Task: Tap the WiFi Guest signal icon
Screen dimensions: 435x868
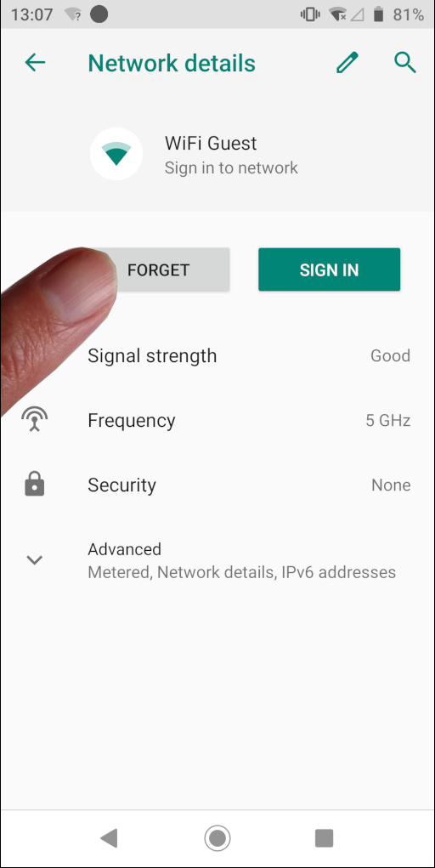Action: pos(116,154)
